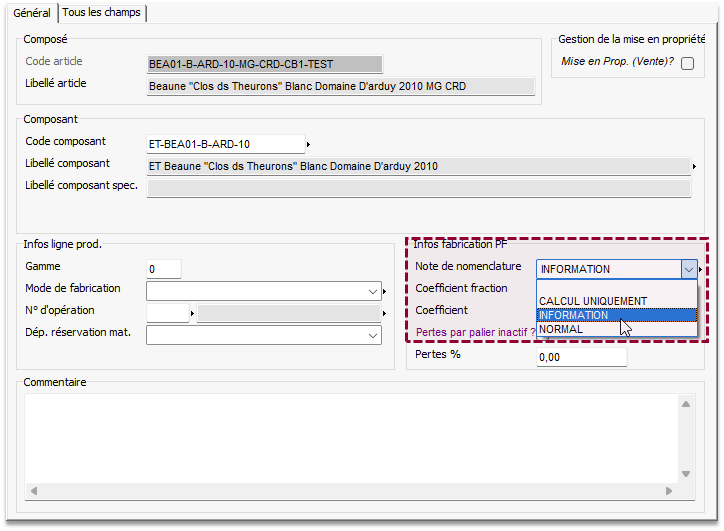
Task: Click into the Gamme field
Action: [164, 269]
